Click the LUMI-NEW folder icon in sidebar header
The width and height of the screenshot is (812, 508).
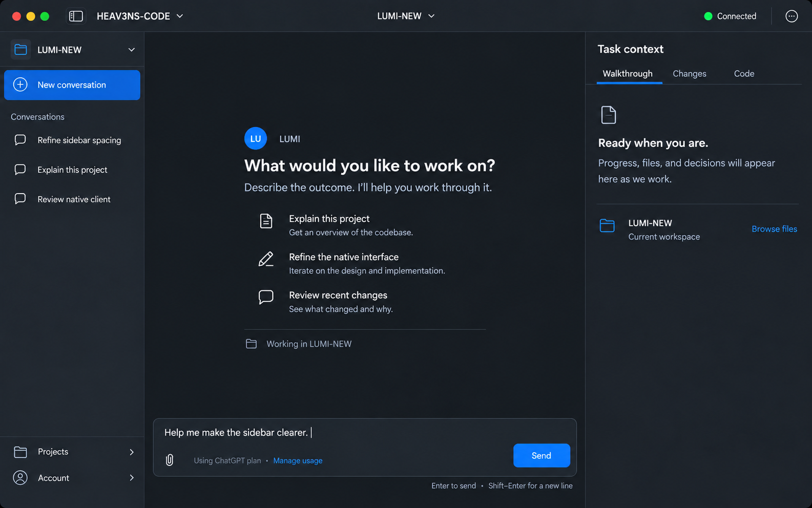click(x=20, y=50)
